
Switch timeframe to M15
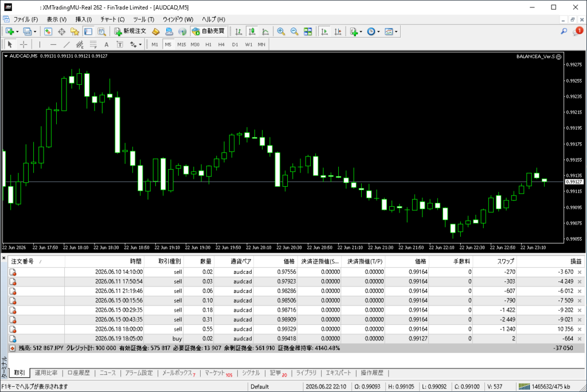click(x=182, y=45)
